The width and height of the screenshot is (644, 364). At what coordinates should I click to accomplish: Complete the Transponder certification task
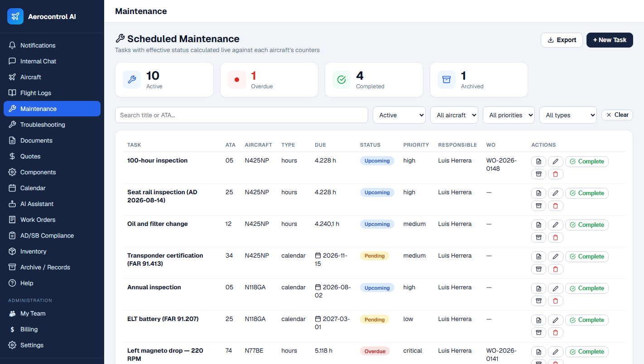coord(586,257)
